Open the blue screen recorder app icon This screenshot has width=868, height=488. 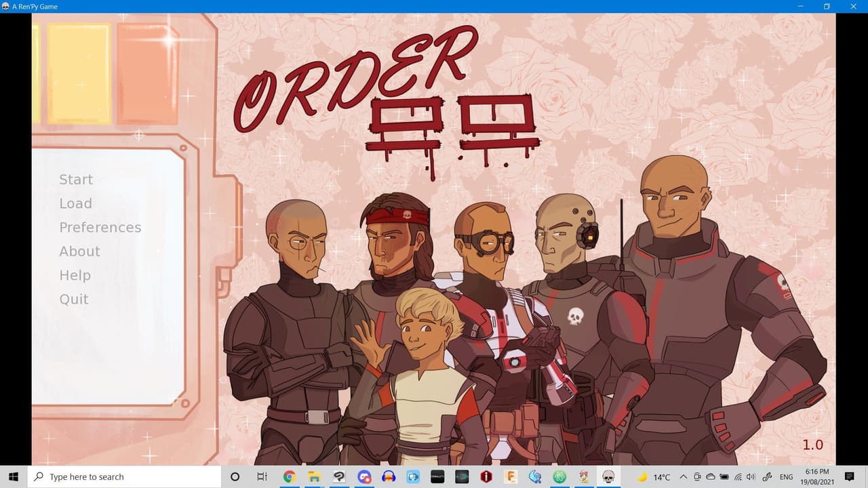point(365,476)
